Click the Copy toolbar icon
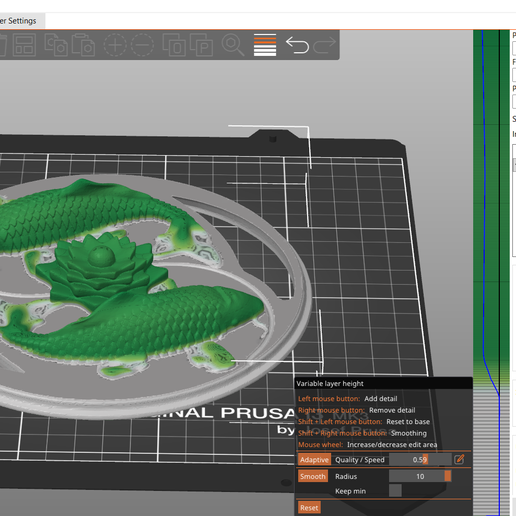Viewport: 516px width, 516px height. [x=55, y=45]
